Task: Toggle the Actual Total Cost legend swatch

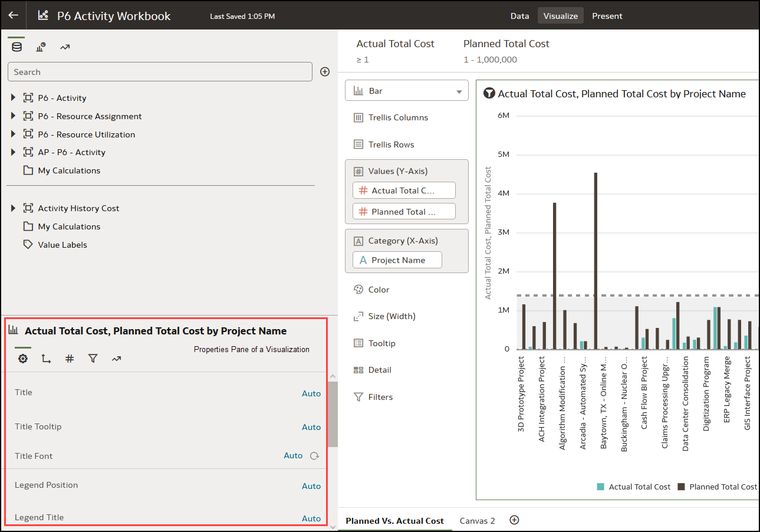Action: pos(601,487)
